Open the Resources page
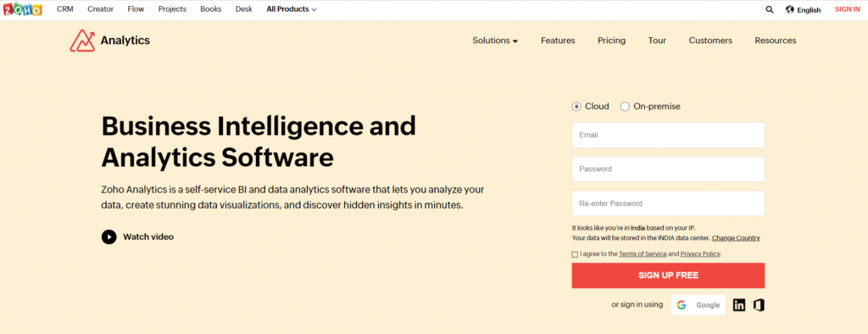 776,41
